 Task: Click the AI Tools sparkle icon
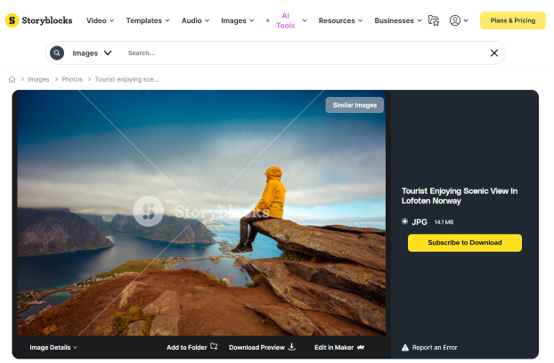point(267,21)
